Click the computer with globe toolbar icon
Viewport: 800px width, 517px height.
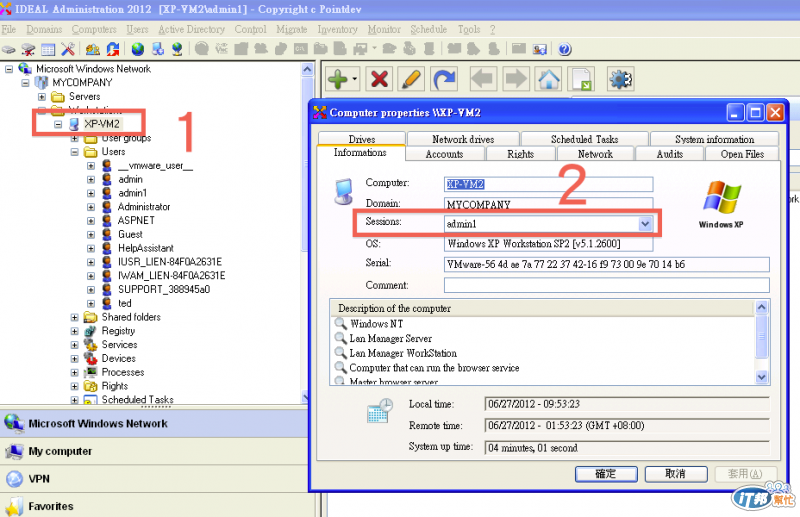pos(158,50)
